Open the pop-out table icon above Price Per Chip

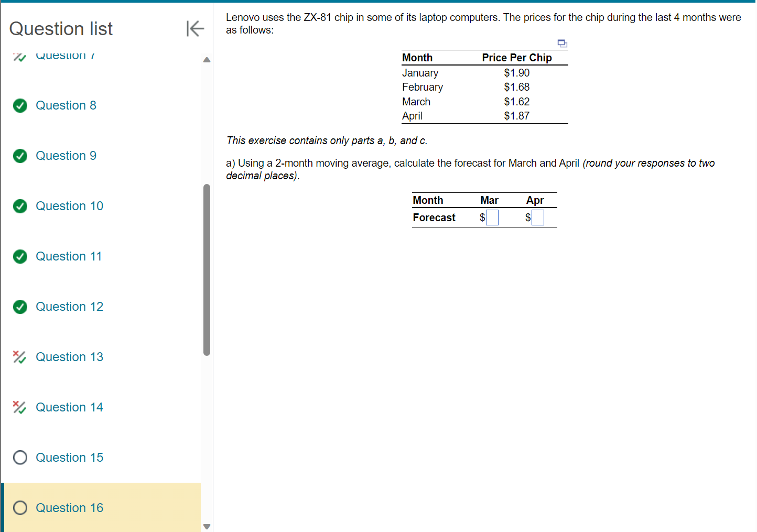point(561,43)
